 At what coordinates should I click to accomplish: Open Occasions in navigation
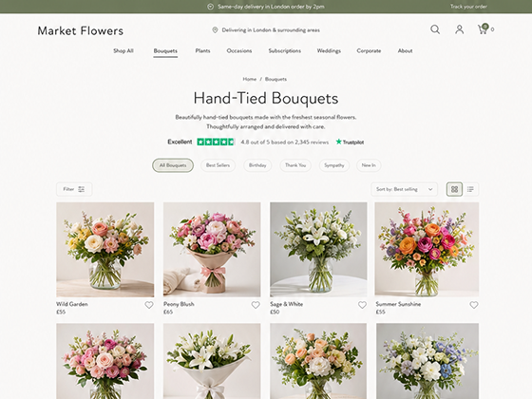(239, 51)
